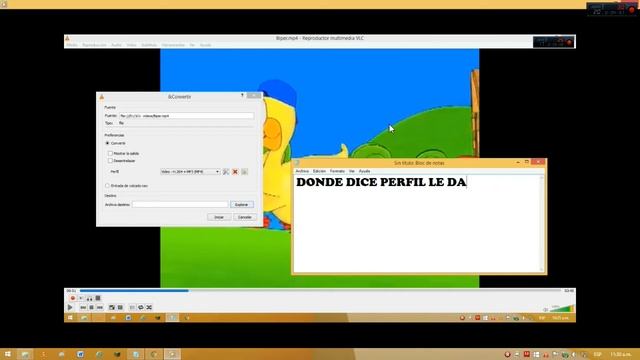Open the Perfil dropdown list
The image size is (640, 360).
point(190,172)
